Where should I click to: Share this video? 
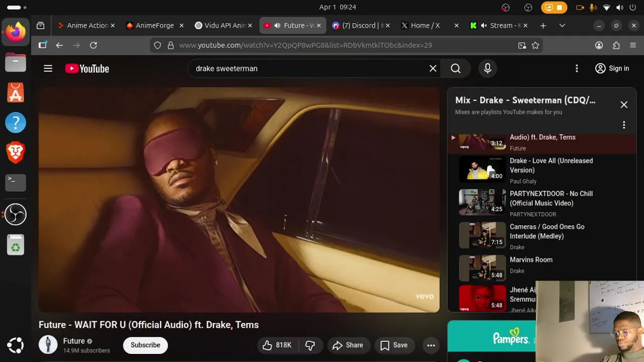(x=348, y=345)
